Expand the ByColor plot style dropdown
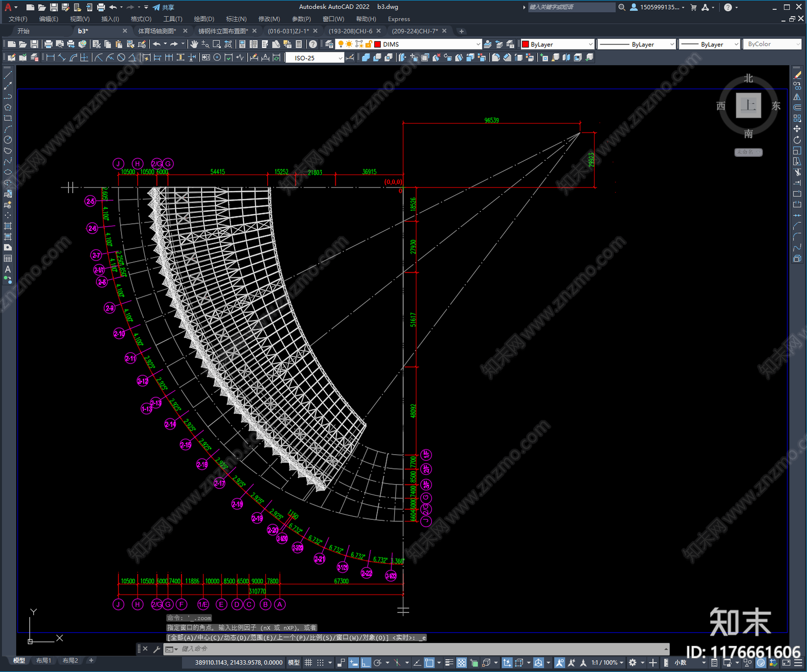The height and width of the screenshot is (672, 807). pyautogui.click(x=772, y=44)
